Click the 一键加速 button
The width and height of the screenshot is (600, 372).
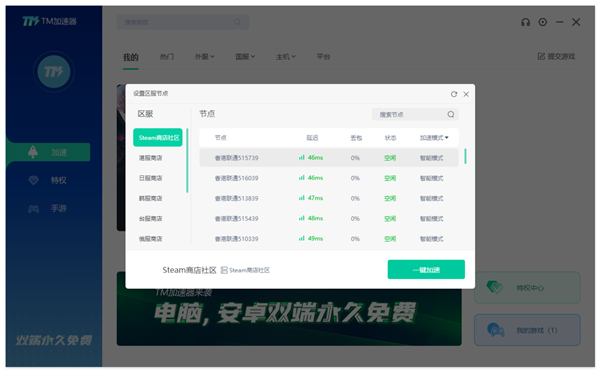tap(426, 269)
